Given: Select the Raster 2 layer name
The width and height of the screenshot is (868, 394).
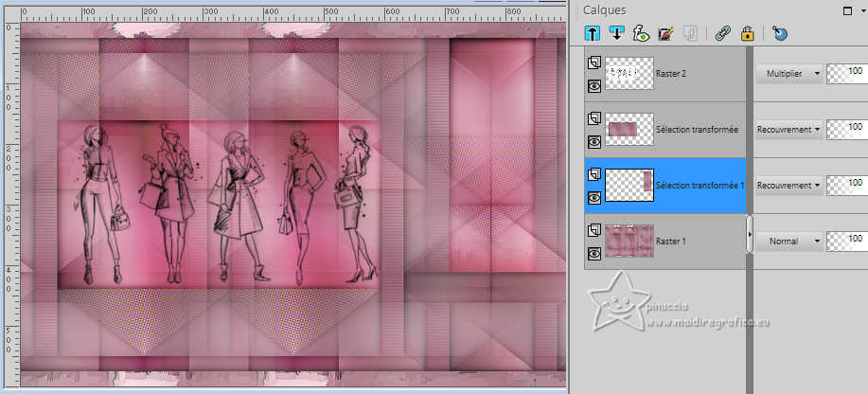Looking at the screenshot, I should [x=670, y=73].
